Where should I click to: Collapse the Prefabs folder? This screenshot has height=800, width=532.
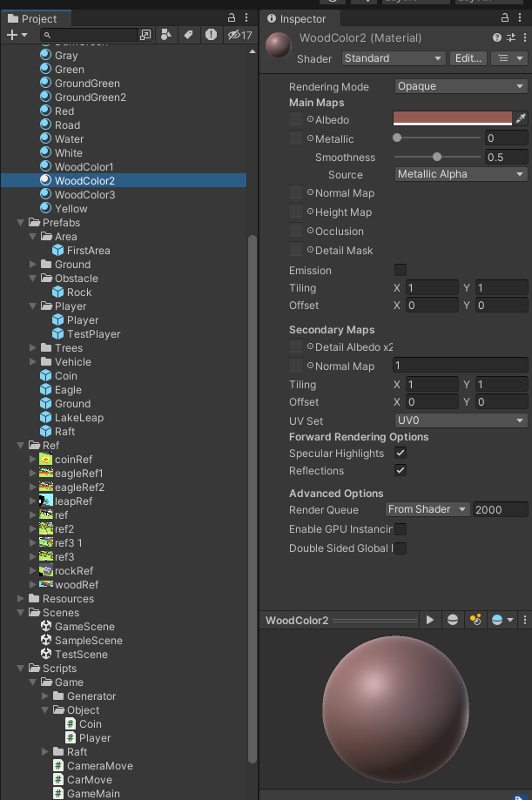(x=20, y=223)
